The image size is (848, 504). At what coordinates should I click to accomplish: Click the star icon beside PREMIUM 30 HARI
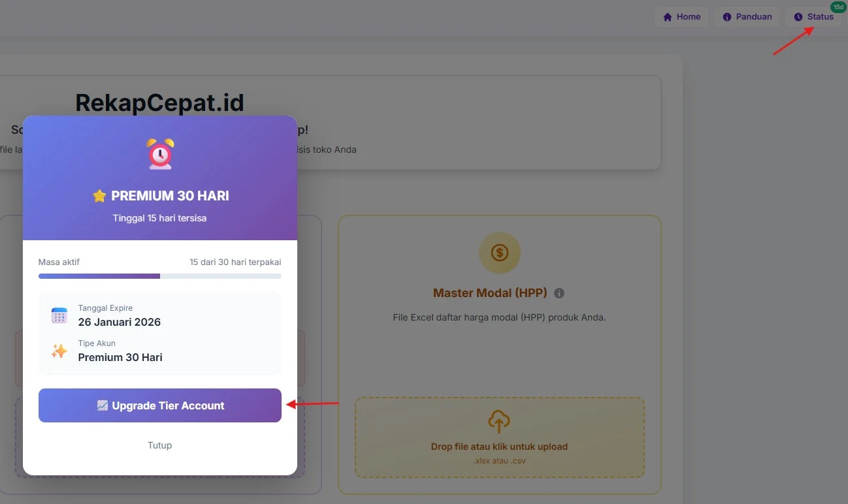click(99, 196)
